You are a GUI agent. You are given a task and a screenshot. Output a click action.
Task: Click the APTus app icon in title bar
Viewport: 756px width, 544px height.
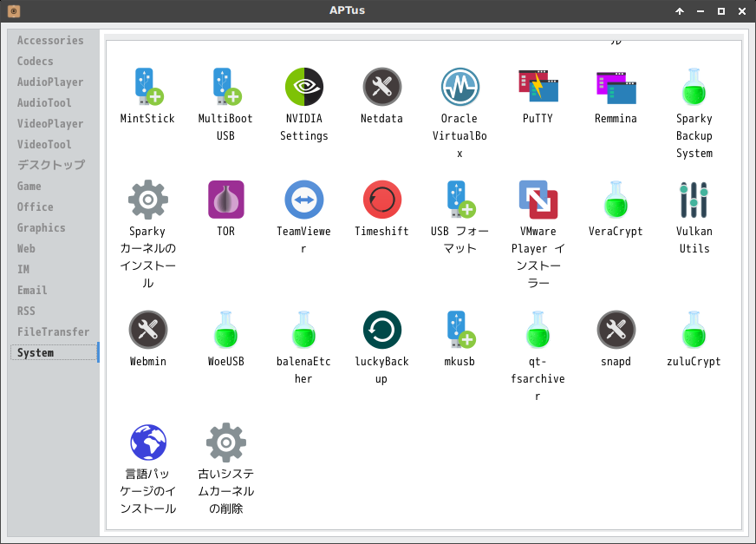(14, 10)
